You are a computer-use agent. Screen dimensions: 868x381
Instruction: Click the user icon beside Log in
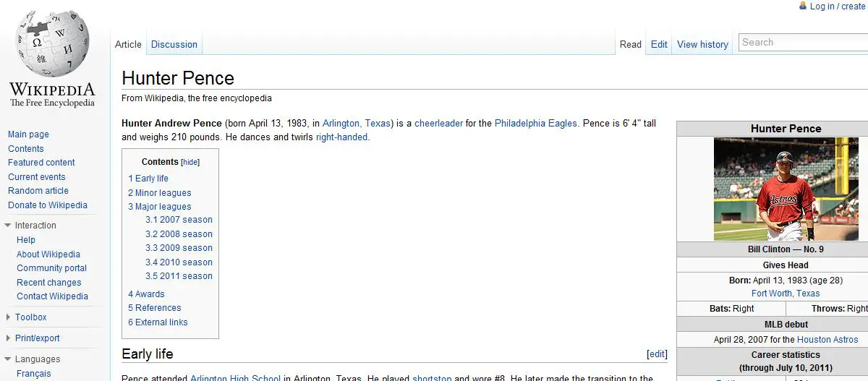[x=802, y=6]
